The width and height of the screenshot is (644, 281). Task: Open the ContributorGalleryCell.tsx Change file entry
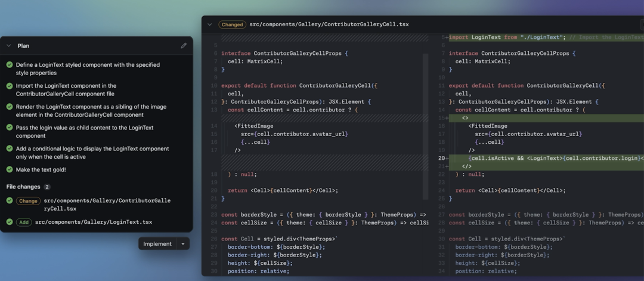(x=107, y=205)
